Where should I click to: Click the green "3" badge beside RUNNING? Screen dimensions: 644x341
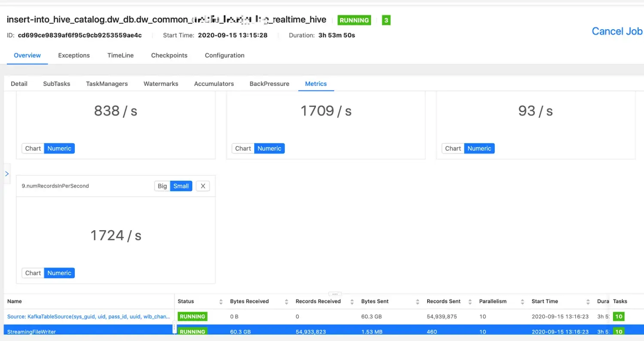386,20
